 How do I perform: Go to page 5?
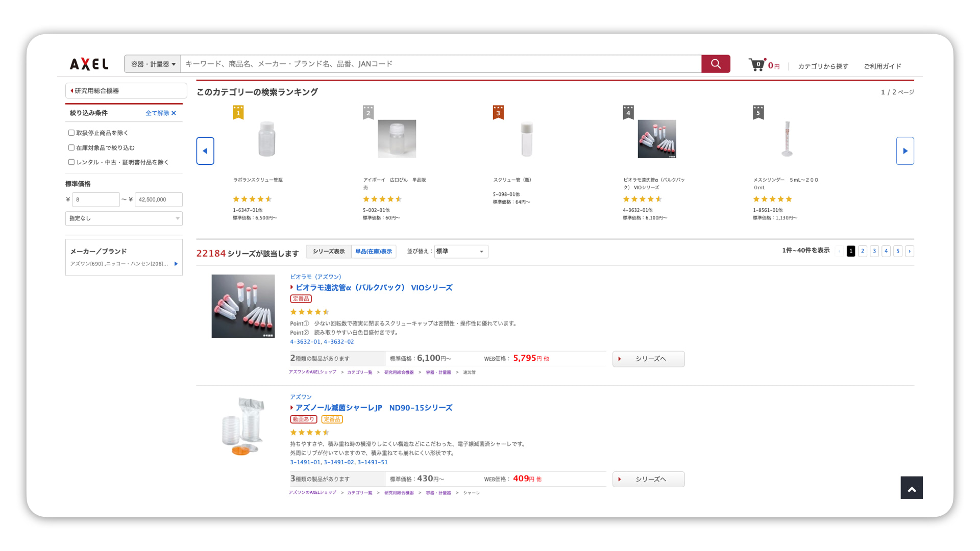(898, 251)
